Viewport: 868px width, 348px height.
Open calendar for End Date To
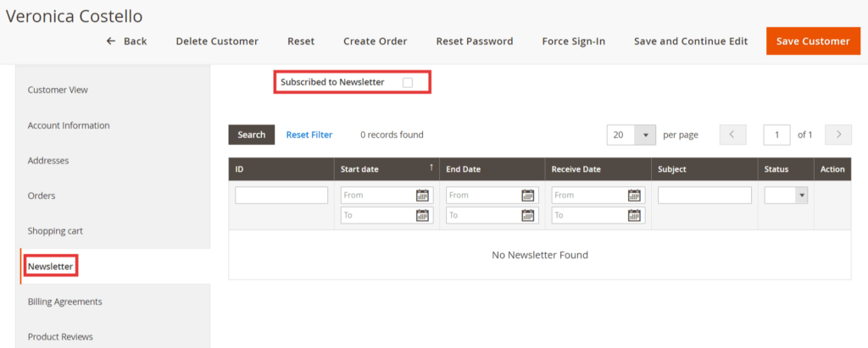point(528,215)
